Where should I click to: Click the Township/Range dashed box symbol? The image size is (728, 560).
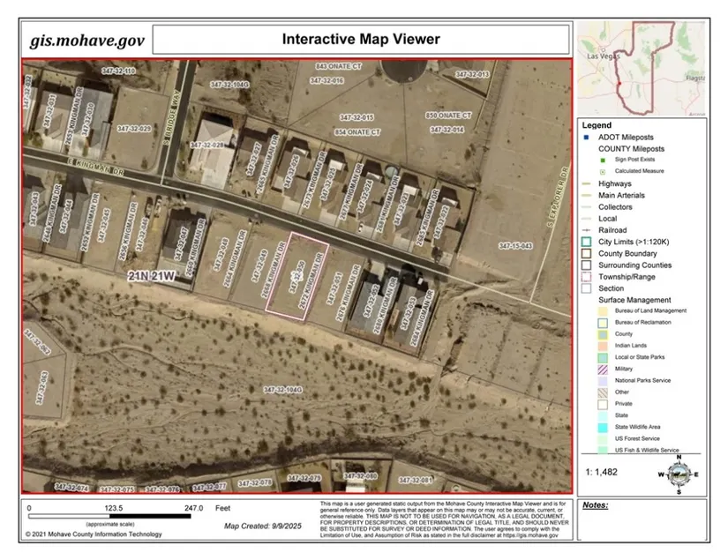[x=587, y=276]
